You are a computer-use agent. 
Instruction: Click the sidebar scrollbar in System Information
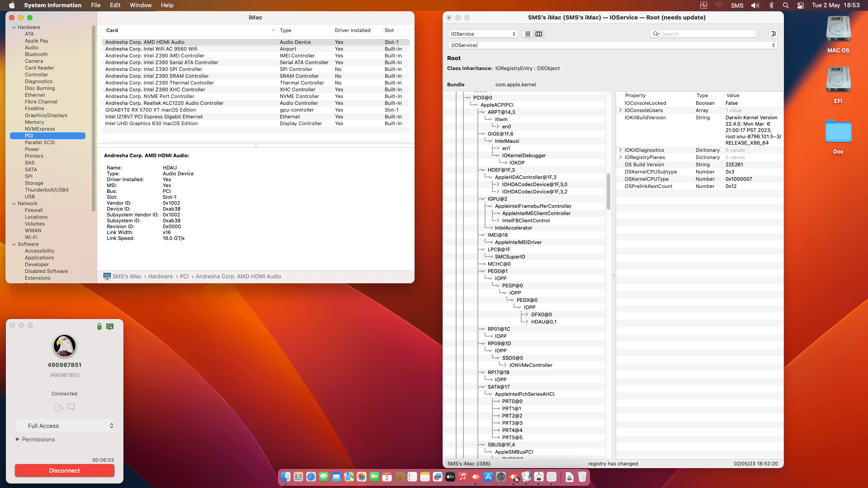pyautogui.click(x=94, y=117)
